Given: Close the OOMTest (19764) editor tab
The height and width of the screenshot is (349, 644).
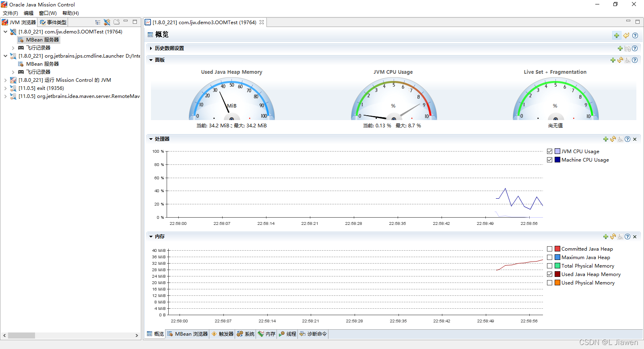Looking at the screenshot, I should [x=262, y=22].
